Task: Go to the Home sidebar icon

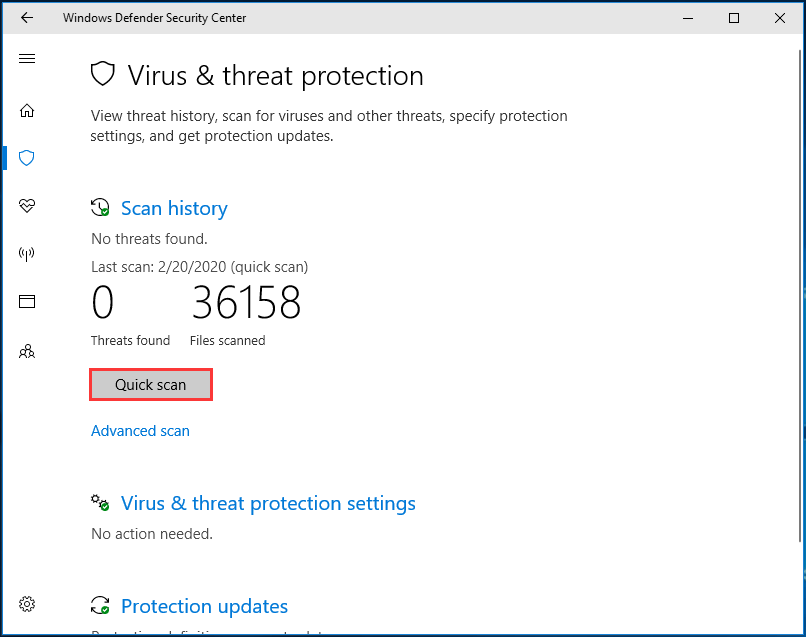Action: tap(27, 111)
